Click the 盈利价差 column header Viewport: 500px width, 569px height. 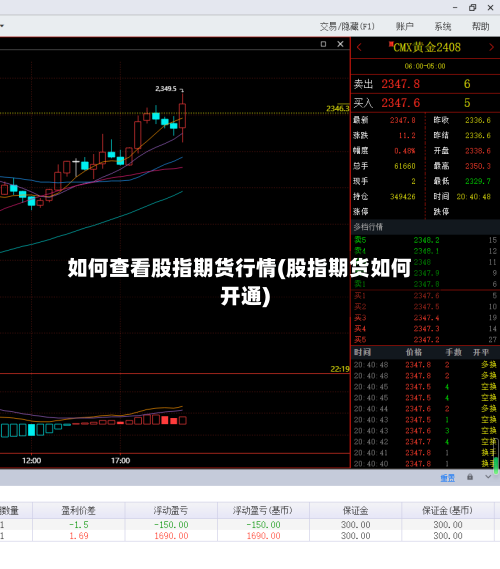pos(79,511)
